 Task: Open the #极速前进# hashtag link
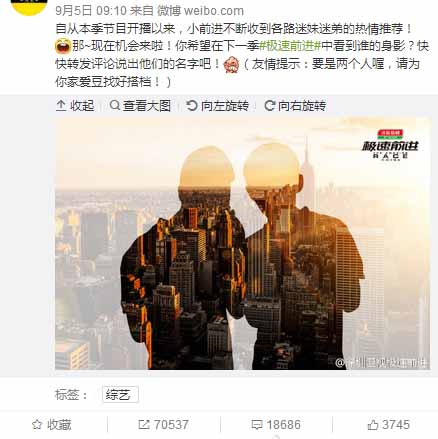point(289,46)
